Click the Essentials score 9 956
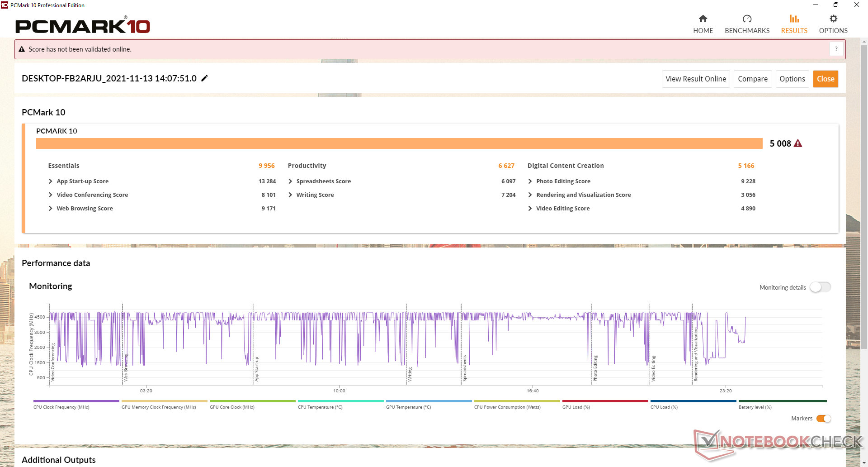This screenshot has height=467, width=868. point(267,166)
